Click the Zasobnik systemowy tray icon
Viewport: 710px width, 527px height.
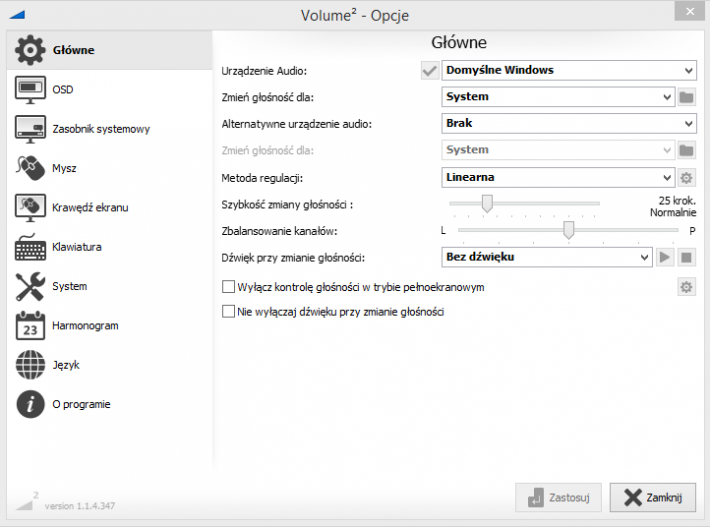30,129
